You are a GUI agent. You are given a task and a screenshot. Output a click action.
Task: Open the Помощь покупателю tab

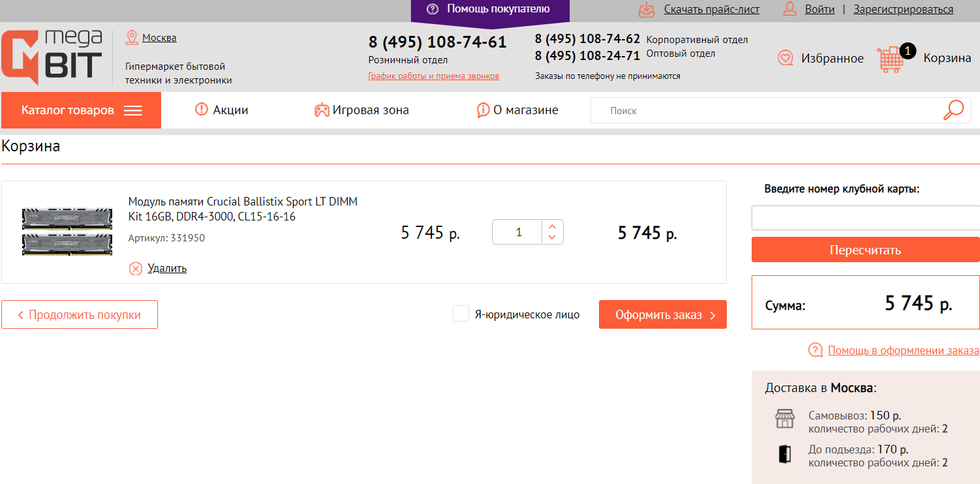tap(490, 10)
